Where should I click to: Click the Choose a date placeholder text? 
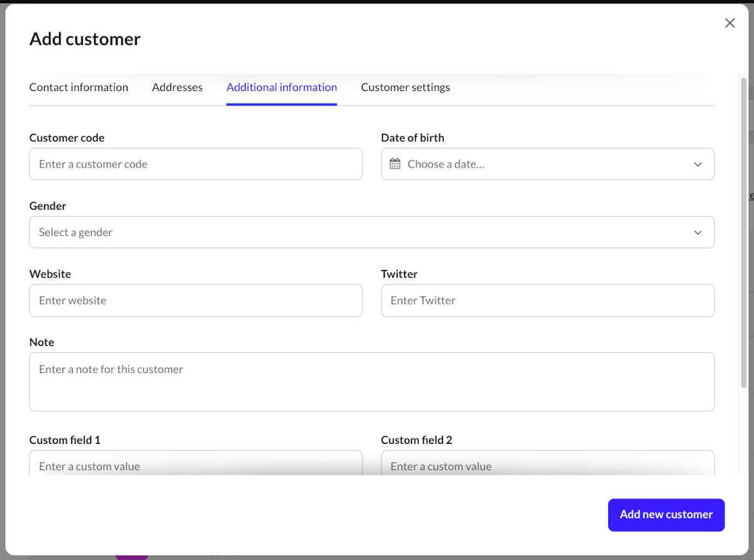(446, 164)
